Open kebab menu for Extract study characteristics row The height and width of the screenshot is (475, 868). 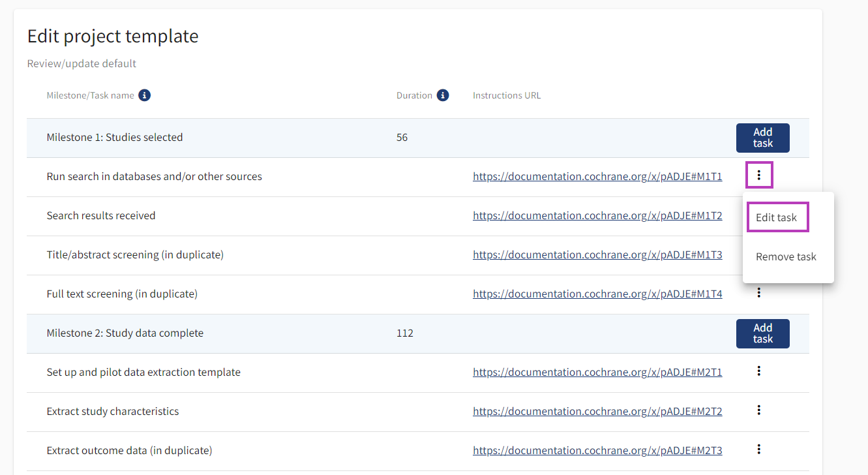tap(758, 410)
